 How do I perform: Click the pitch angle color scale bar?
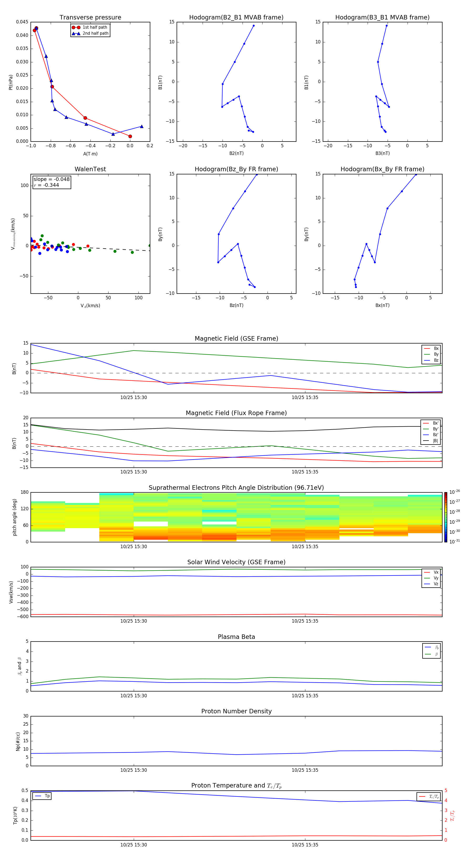point(446,517)
